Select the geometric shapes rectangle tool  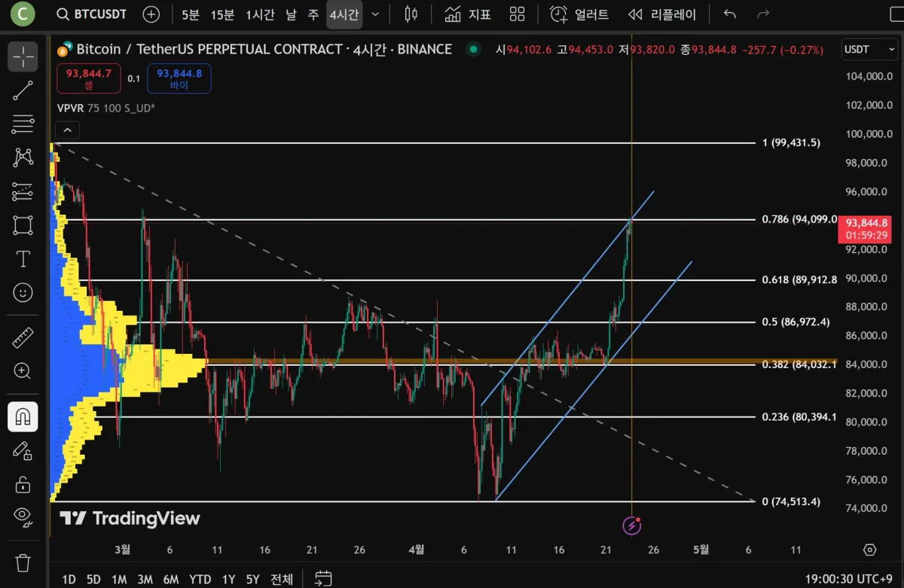[x=23, y=225]
